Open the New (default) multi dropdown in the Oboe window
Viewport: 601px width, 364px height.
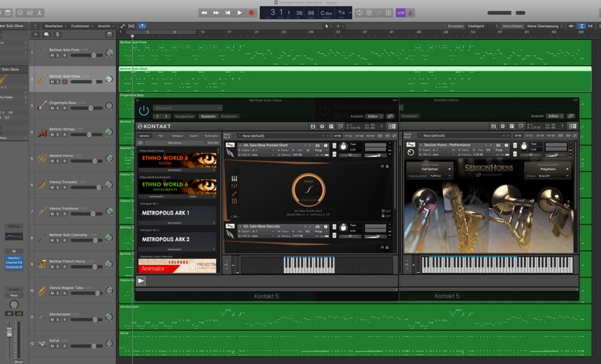283,135
